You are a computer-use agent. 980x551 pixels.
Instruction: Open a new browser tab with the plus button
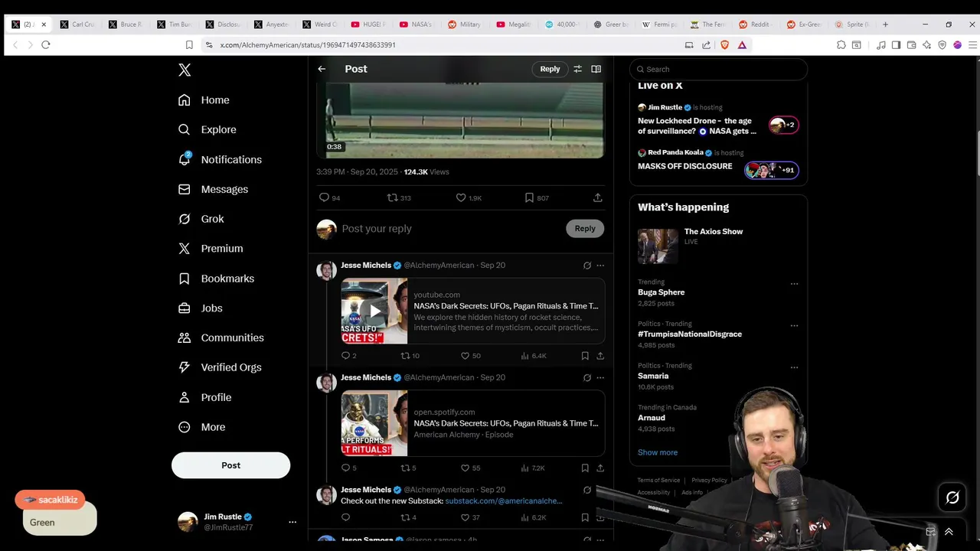(x=885, y=24)
